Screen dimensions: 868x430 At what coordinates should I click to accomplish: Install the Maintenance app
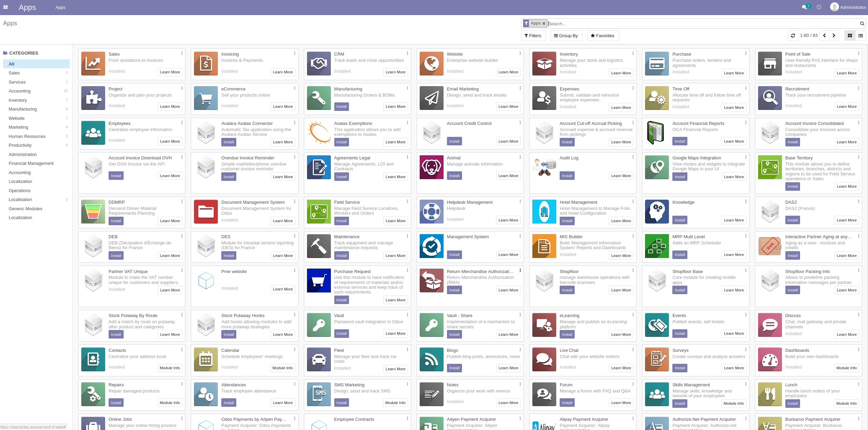coord(341,256)
